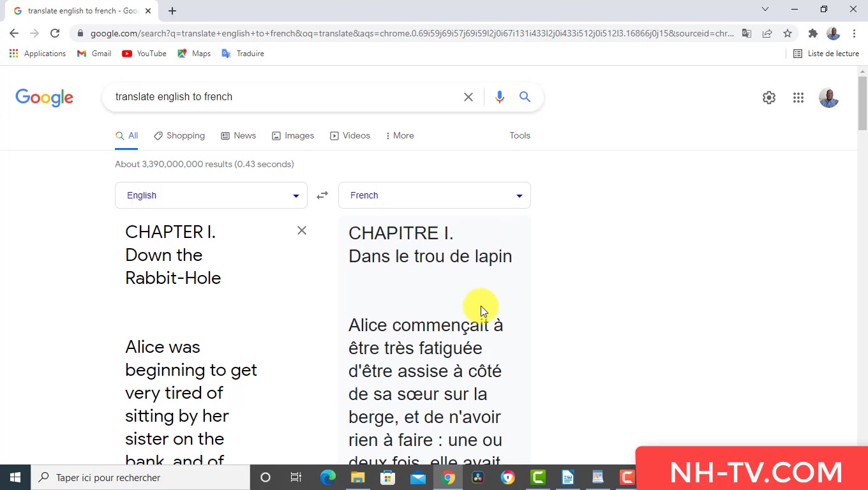The width and height of the screenshot is (868, 490).
Task: Open the Google account avatar
Action: click(828, 98)
